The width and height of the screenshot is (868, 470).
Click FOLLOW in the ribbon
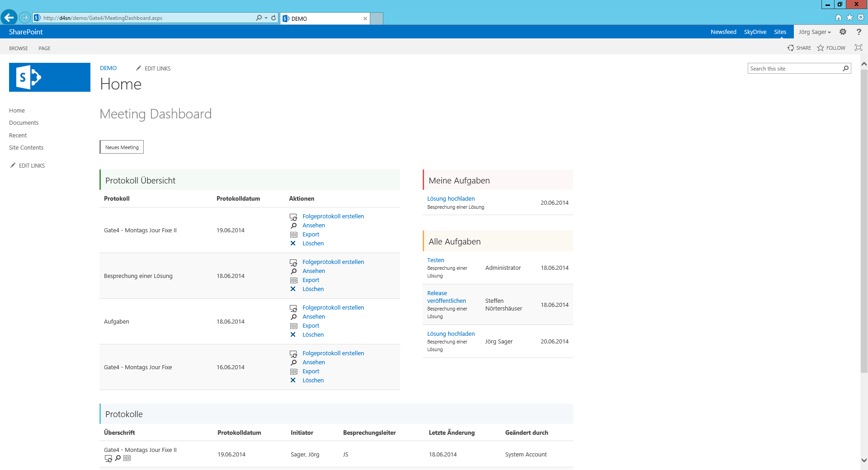[831, 48]
